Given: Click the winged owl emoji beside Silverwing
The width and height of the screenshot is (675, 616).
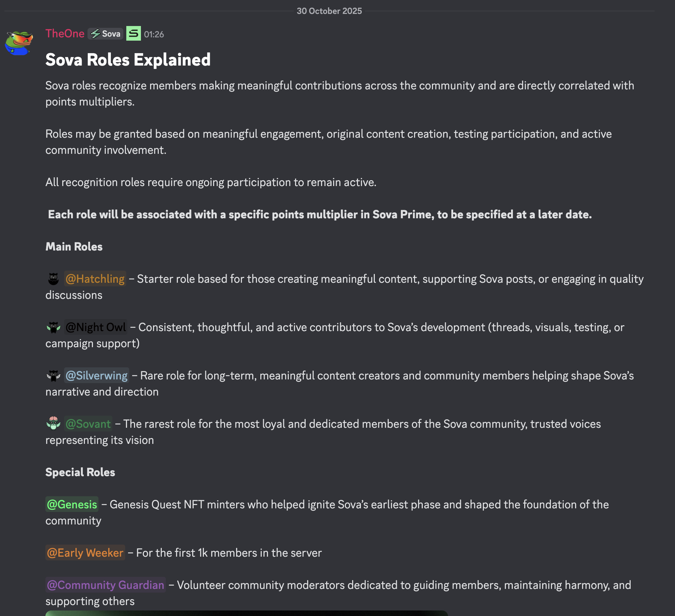Looking at the screenshot, I should 53,376.
